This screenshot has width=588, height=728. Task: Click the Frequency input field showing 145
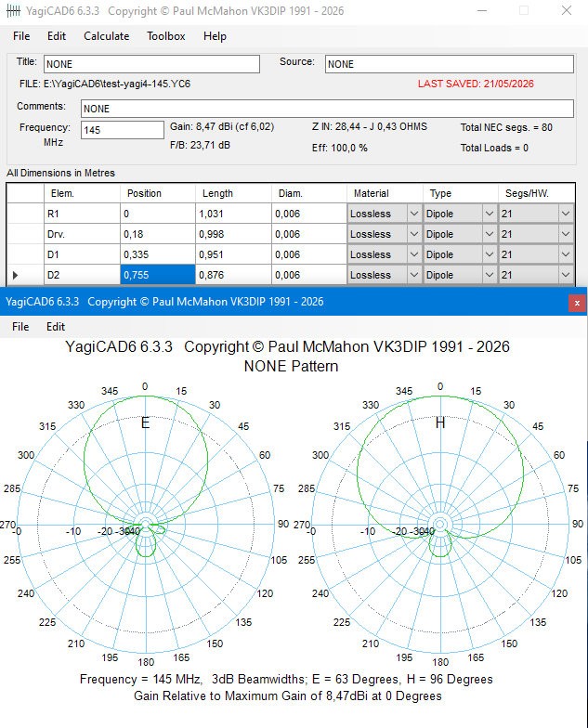123,130
